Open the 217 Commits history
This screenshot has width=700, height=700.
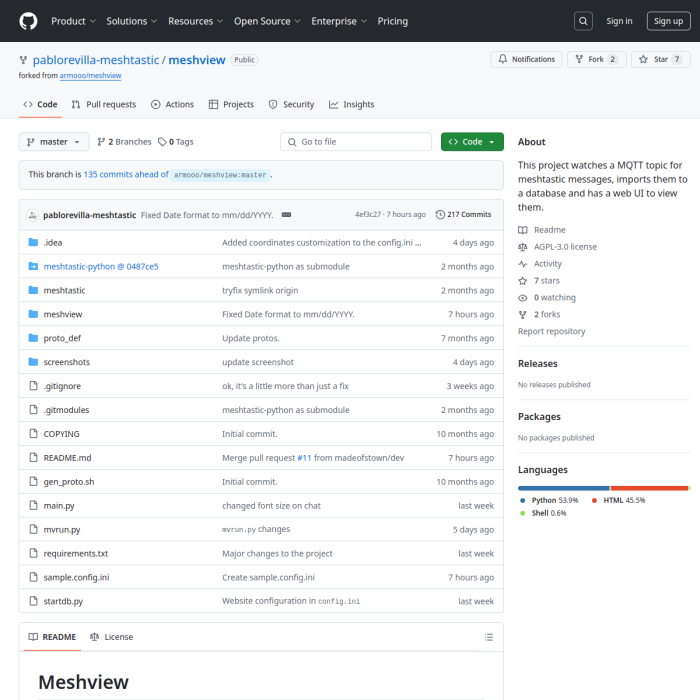click(463, 214)
